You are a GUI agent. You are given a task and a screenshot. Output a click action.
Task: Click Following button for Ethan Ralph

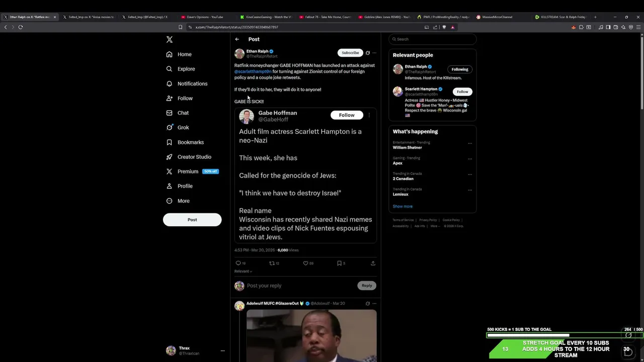tap(460, 69)
